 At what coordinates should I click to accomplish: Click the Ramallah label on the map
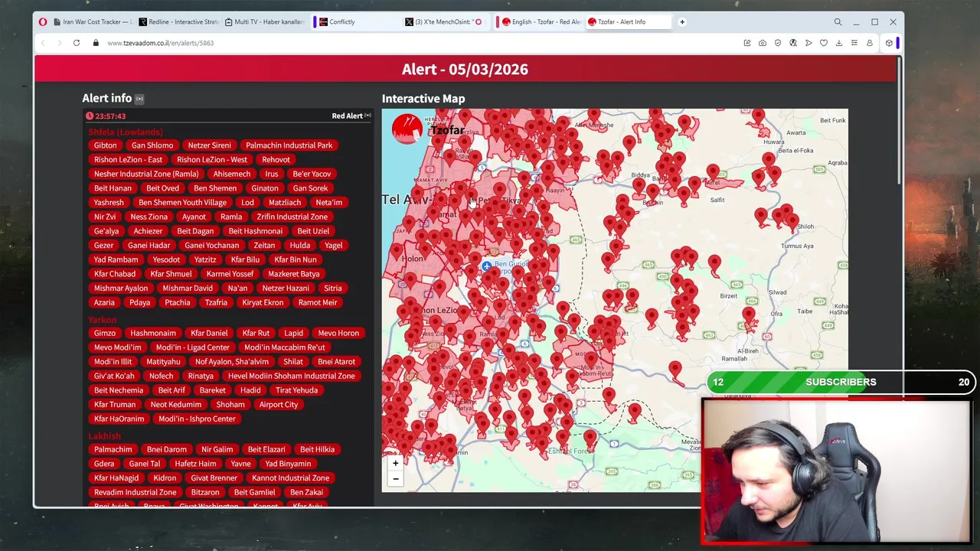tap(734, 359)
